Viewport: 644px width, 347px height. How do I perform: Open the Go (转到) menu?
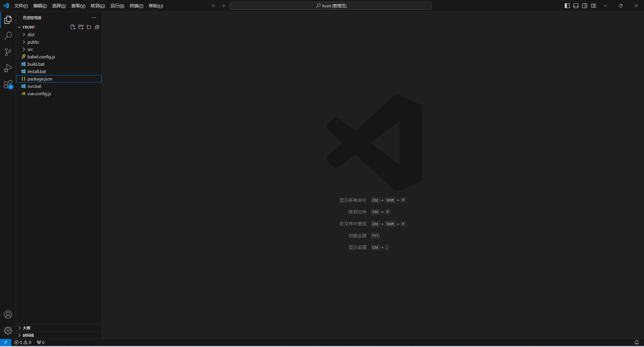coord(98,6)
